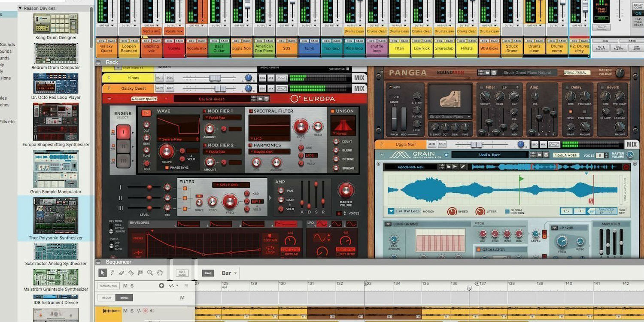Add a new track with the plus icon
This screenshot has height=322, width=644.
(161, 286)
